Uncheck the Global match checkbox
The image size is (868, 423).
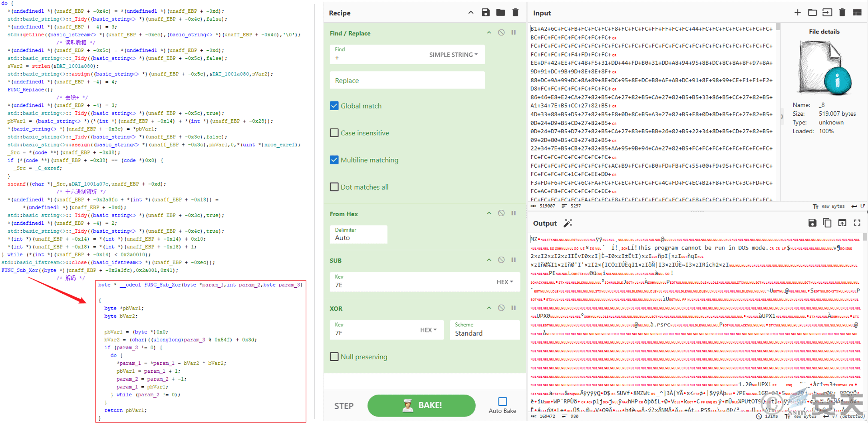[x=334, y=106]
